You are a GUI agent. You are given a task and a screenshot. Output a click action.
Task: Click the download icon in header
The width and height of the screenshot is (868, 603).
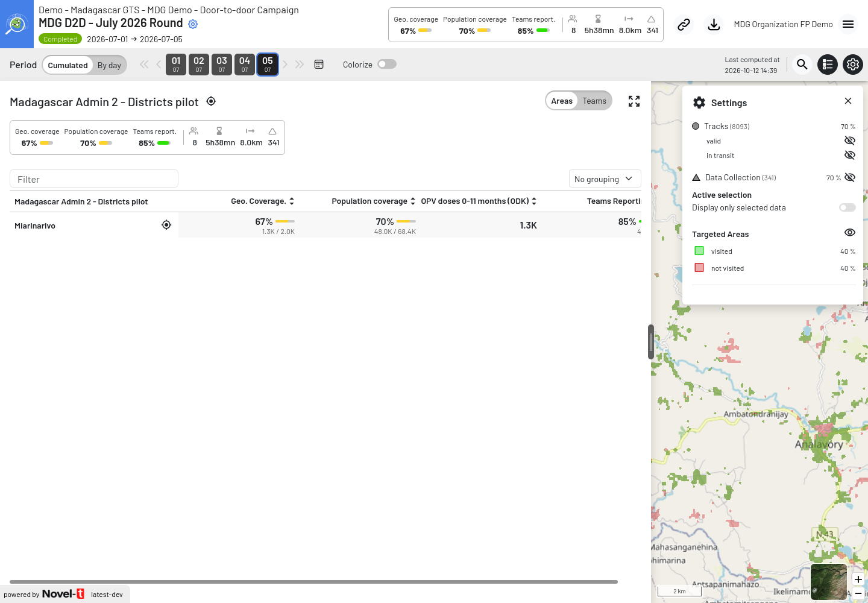pyautogui.click(x=714, y=25)
